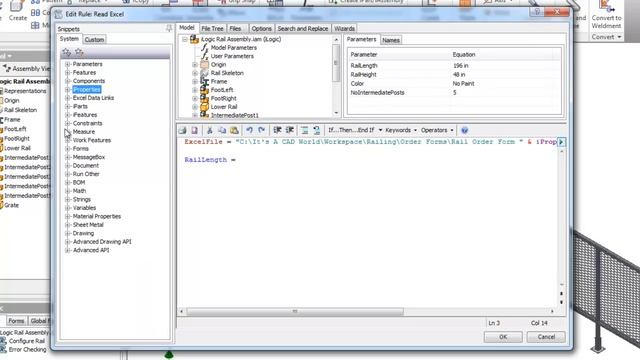The width and height of the screenshot is (640, 360).
Task: Click the Undo arrow in editor toolbar
Action: coord(249,130)
